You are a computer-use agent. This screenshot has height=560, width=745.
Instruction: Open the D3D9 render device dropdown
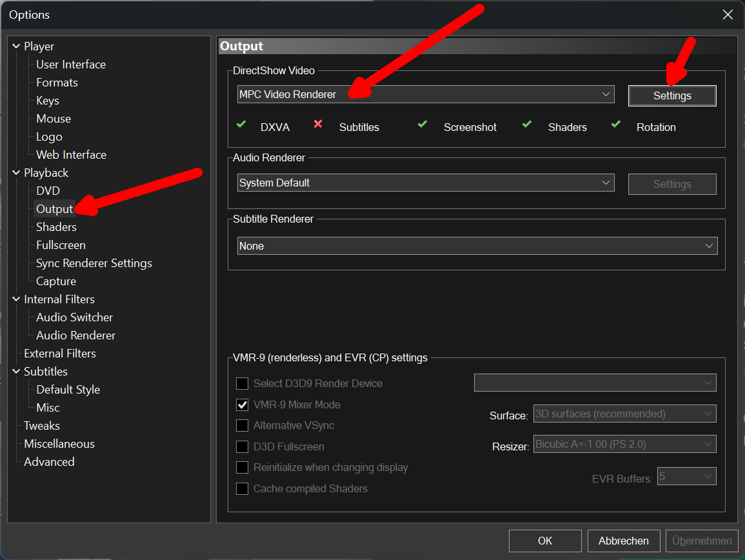595,383
